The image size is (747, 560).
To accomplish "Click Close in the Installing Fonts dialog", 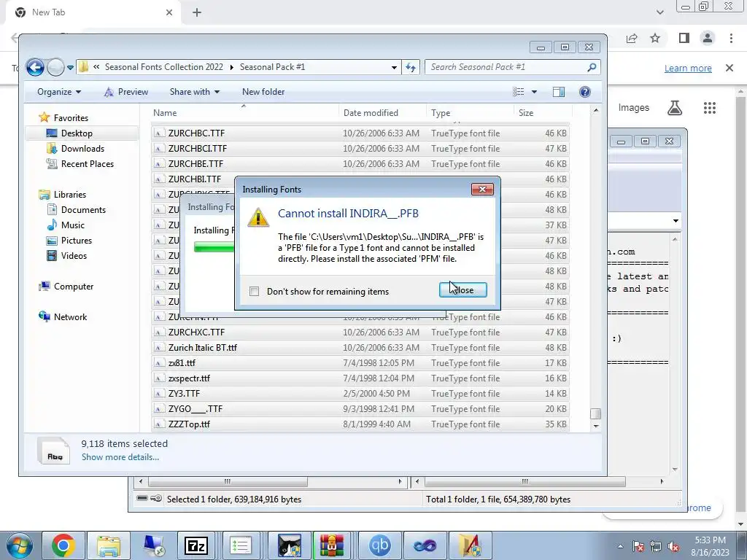I will pos(462,289).
